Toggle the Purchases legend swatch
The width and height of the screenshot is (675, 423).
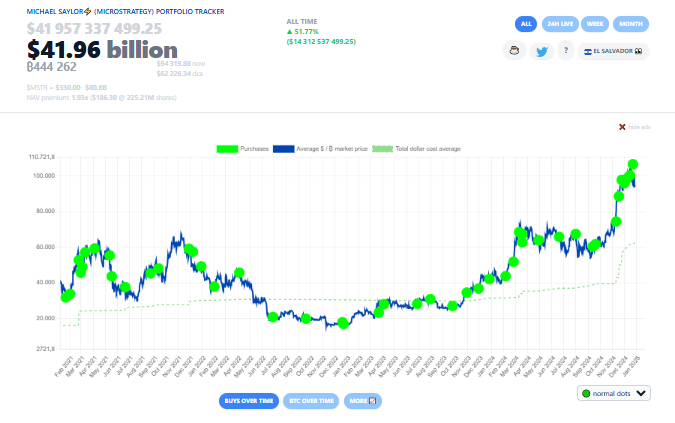(x=227, y=149)
